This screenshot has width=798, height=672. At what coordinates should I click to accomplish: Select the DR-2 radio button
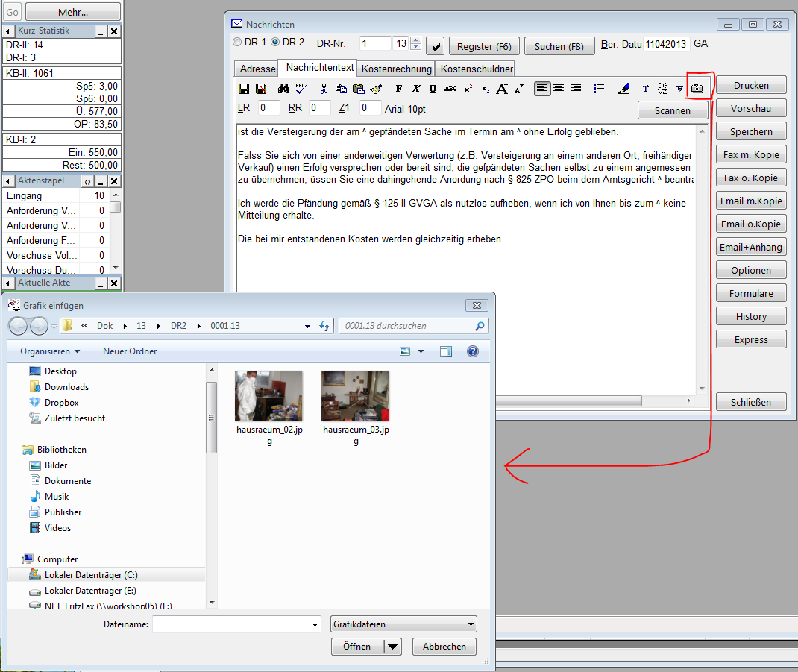[274, 43]
